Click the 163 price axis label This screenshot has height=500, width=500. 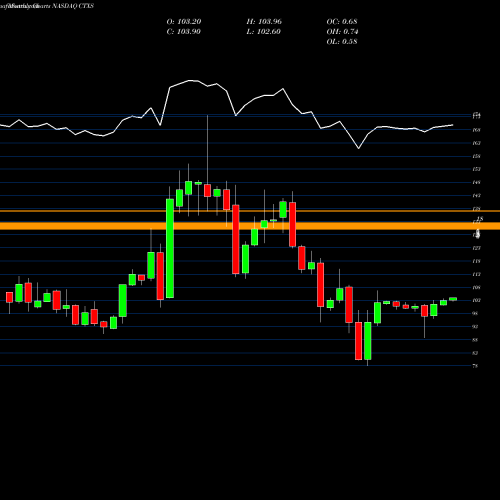pos(476,143)
